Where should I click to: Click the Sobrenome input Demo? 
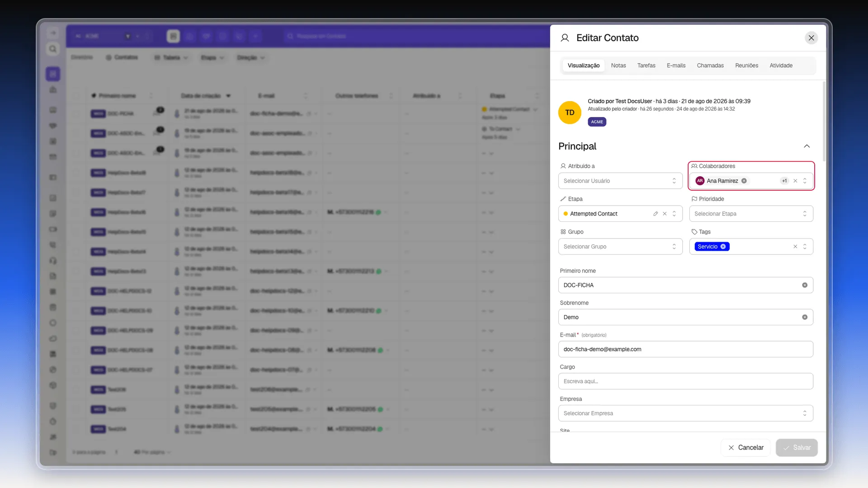[685, 317]
